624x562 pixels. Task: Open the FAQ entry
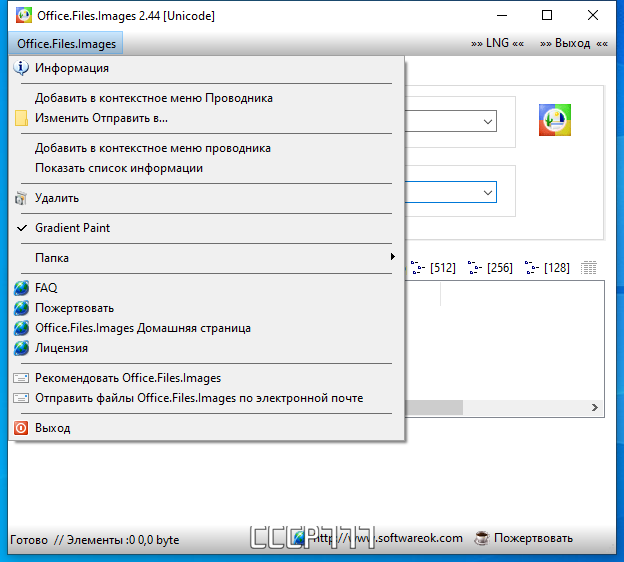tap(206, 288)
